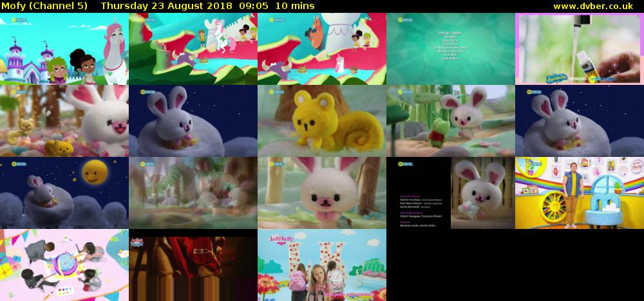Select thumbnail with white horse on green hills
Image resolution: width=644 pixels, height=301 pixels.
(x=193, y=49)
